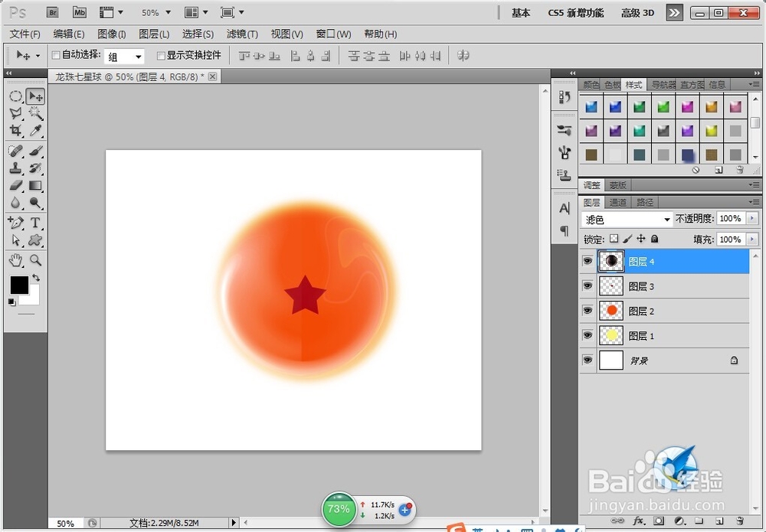The image size is (766, 532).
Task: Hide 图层 1 visibility eye
Action: (x=588, y=336)
